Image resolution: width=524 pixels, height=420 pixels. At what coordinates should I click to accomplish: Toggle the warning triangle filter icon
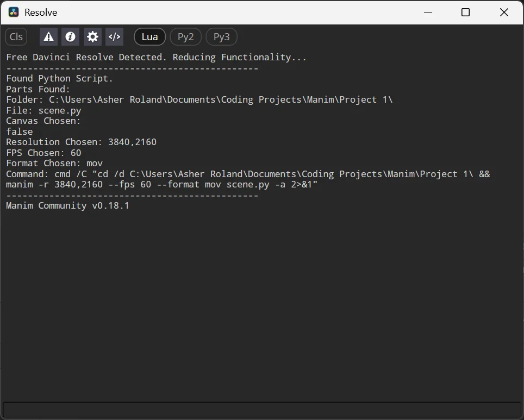pos(48,37)
